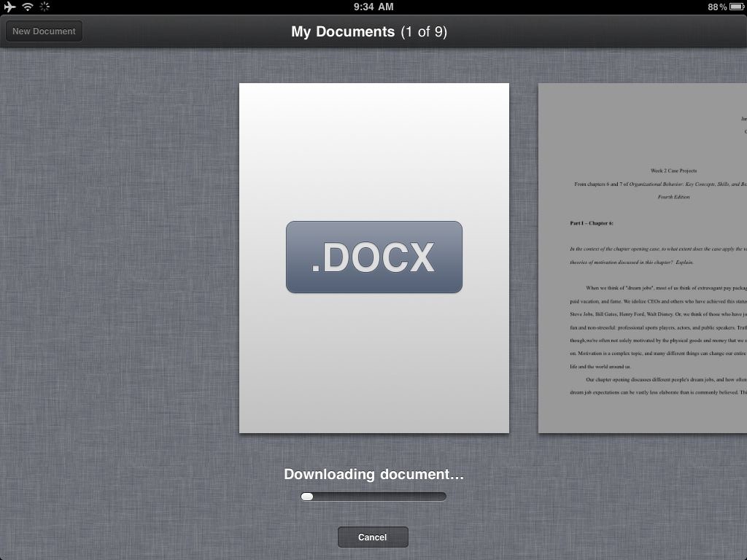Screen dimensions: 747x560
Task: Tap the 9:34 AM clock
Action: [x=373, y=7]
